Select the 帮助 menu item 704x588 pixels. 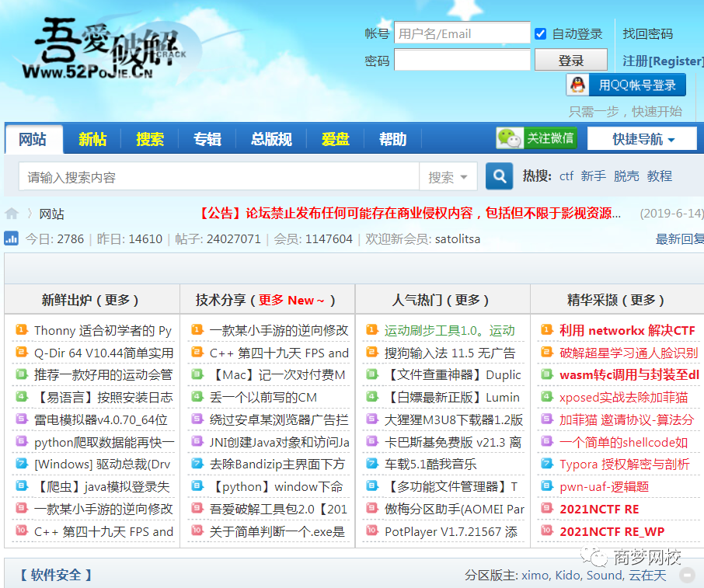point(393,138)
